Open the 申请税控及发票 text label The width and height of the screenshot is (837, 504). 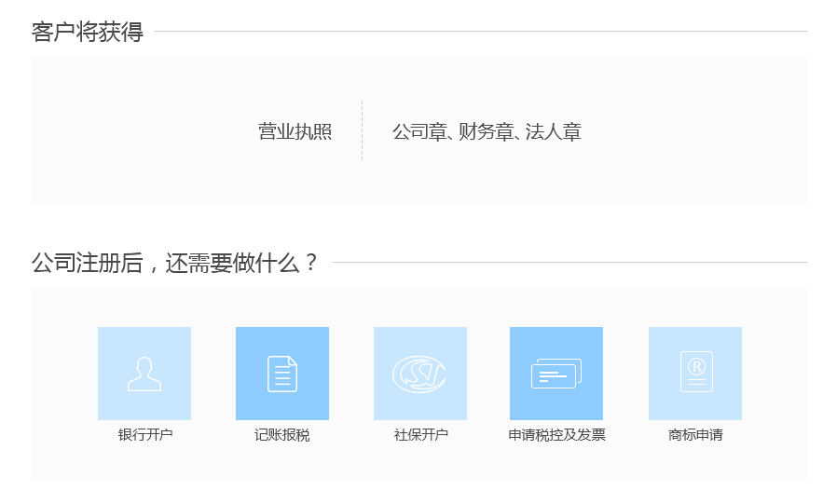point(556,435)
